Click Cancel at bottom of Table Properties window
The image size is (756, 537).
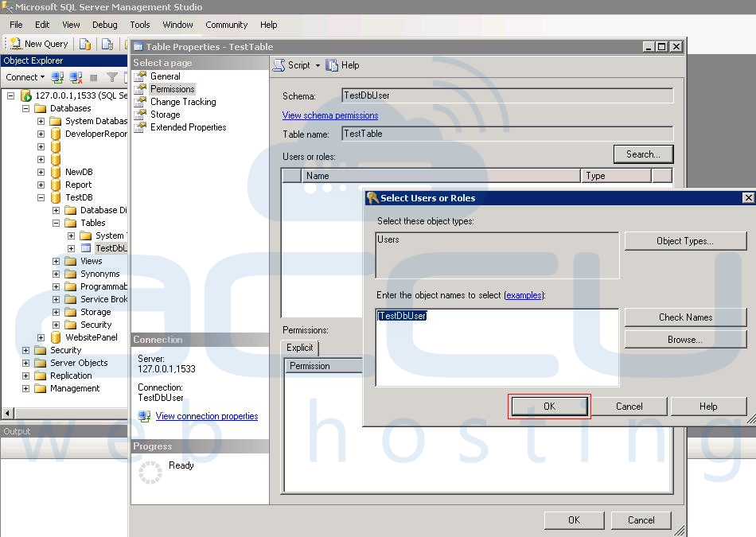point(641,520)
